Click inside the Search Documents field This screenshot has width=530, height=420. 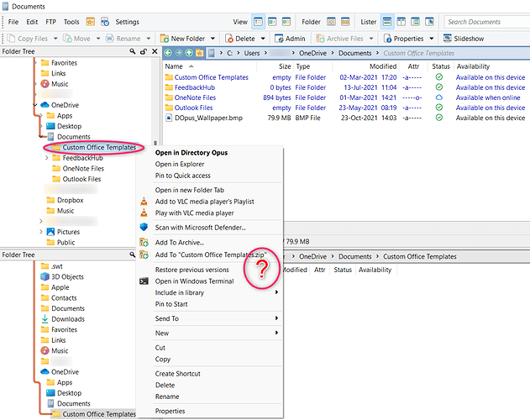click(486, 22)
